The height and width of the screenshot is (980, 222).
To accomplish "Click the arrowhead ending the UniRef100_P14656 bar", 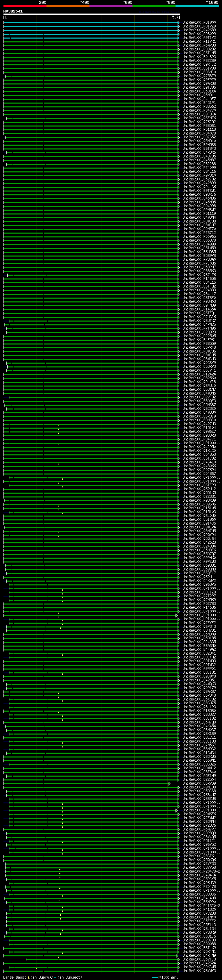I will 178,279.
